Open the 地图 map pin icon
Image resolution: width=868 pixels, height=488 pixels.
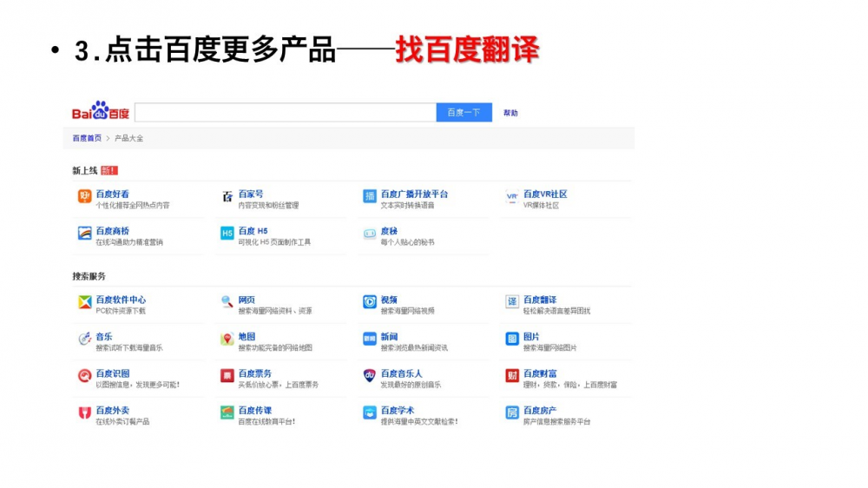coord(227,339)
